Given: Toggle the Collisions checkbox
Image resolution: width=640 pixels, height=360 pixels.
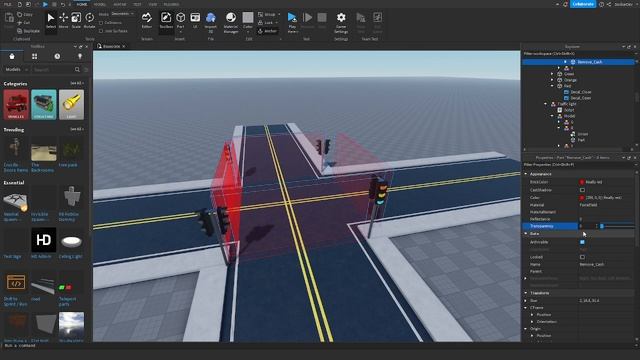Looking at the screenshot, I should 101,23.
